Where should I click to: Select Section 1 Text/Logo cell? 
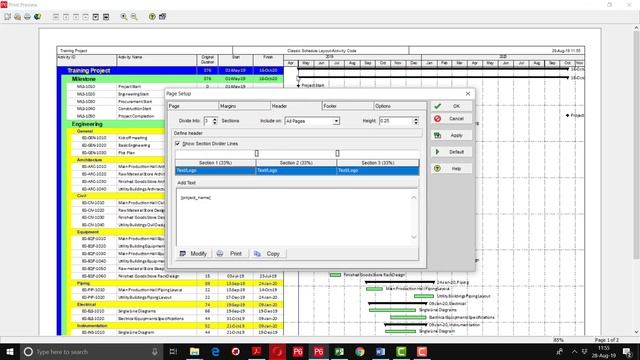tap(216, 170)
